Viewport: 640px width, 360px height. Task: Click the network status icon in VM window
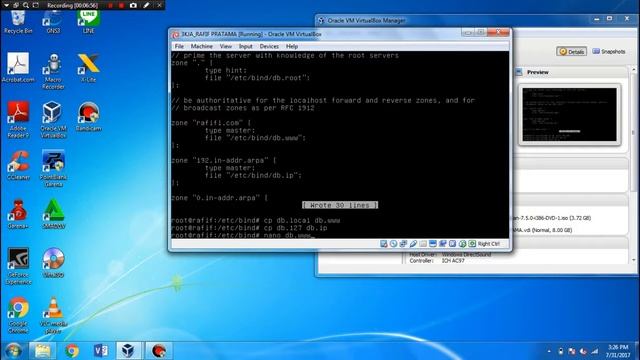[403, 244]
